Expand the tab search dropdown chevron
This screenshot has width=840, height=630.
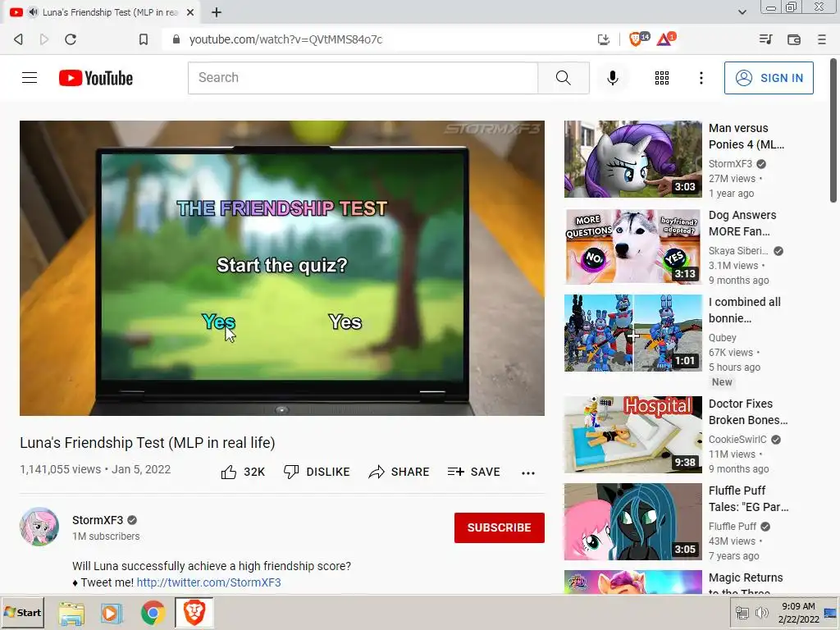pos(742,11)
